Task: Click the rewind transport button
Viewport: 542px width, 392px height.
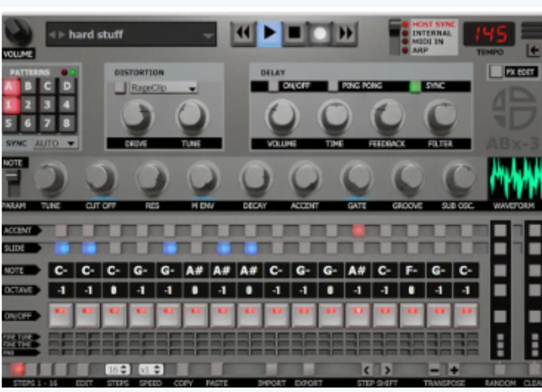Action: (x=243, y=33)
